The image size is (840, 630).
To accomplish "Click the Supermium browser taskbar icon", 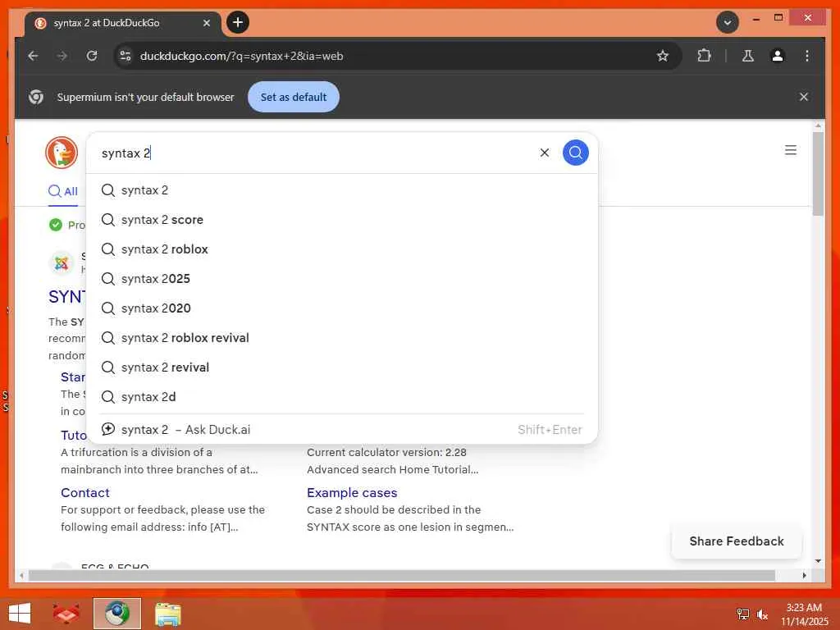I will [116, 614].
